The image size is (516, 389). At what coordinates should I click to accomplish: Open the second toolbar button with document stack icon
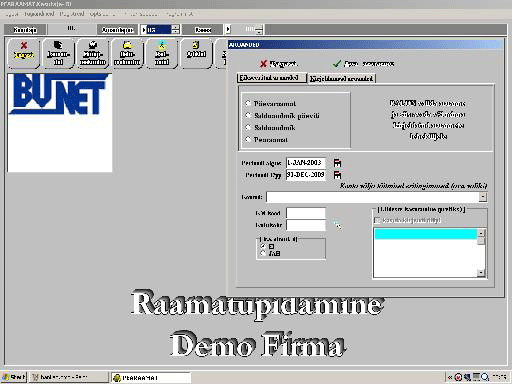pos(58,53)
